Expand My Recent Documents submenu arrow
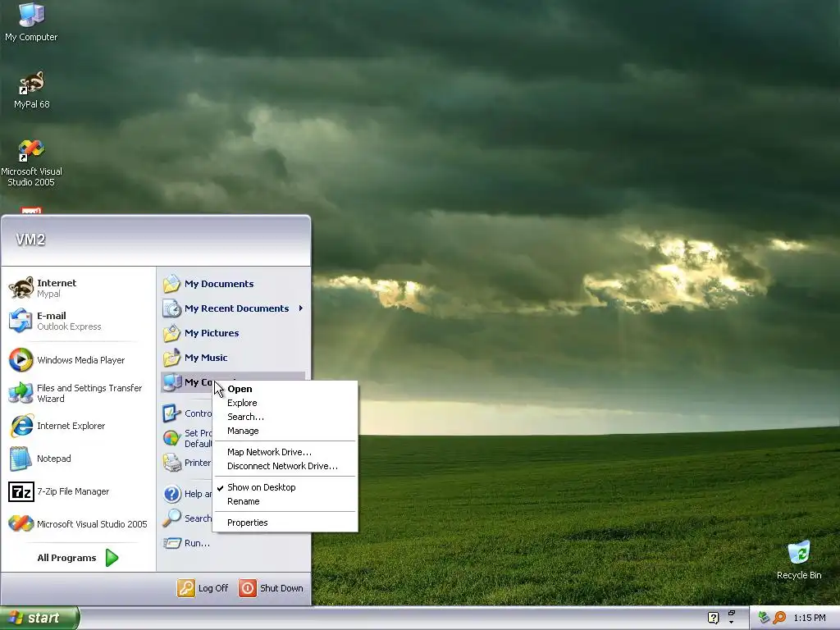 (301, 308)
